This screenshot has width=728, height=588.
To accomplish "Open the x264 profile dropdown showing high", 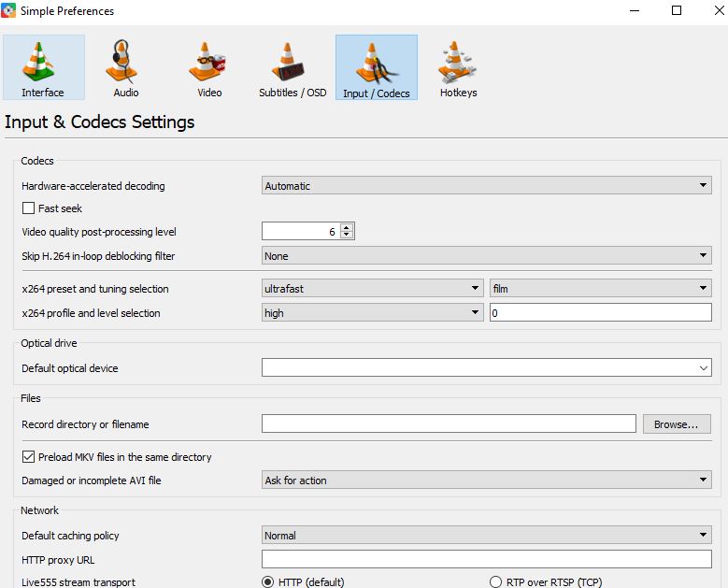I will pos(372,312).
